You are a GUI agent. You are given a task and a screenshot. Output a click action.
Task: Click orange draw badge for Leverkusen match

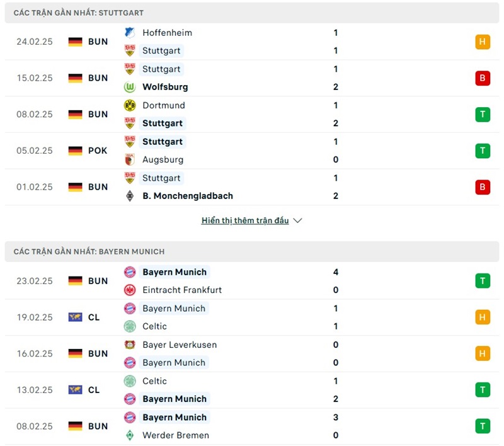click(483, 354)
